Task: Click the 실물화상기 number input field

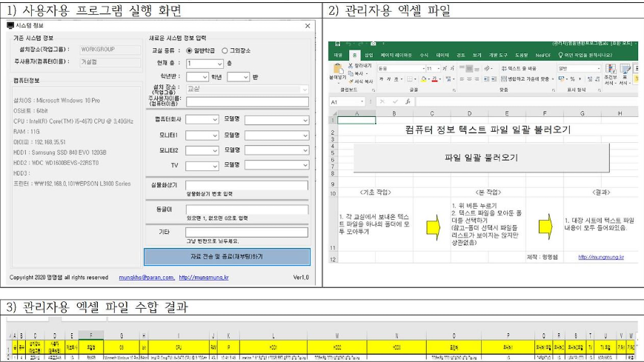Action: tap(247, 185)
